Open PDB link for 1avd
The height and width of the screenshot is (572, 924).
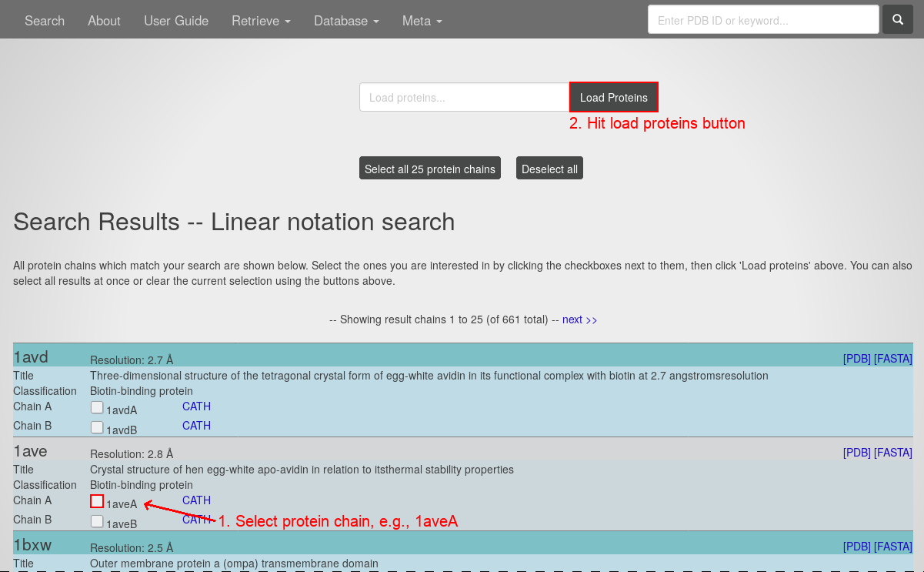click(x=856, y=359)
